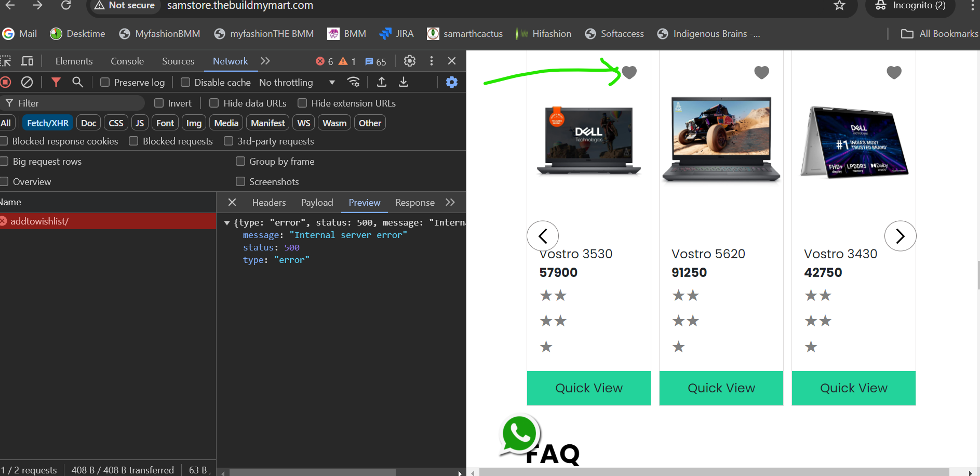Click the Incognito profile button

click(910, 6)
